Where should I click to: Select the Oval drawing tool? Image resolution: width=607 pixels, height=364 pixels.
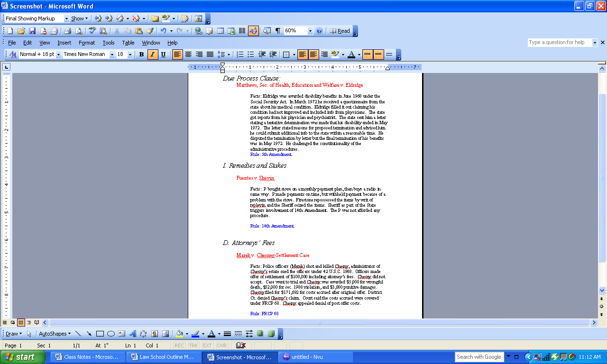[x=110, y=334]
